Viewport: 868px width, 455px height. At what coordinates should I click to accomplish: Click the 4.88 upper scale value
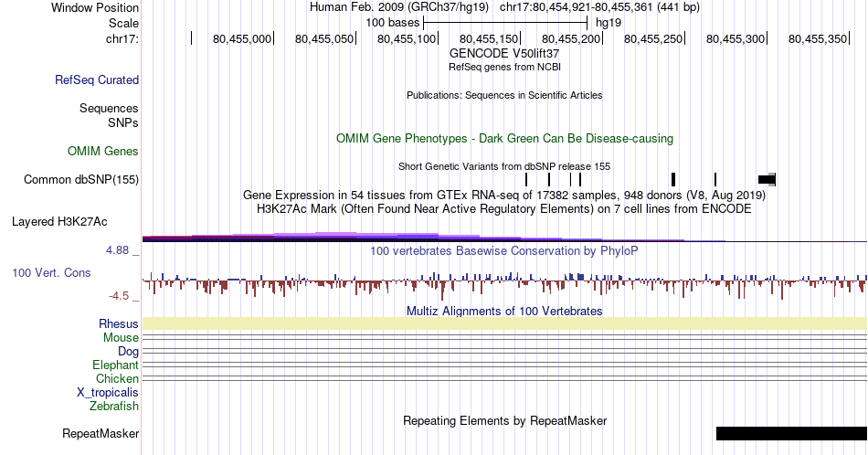click(117, 250)
